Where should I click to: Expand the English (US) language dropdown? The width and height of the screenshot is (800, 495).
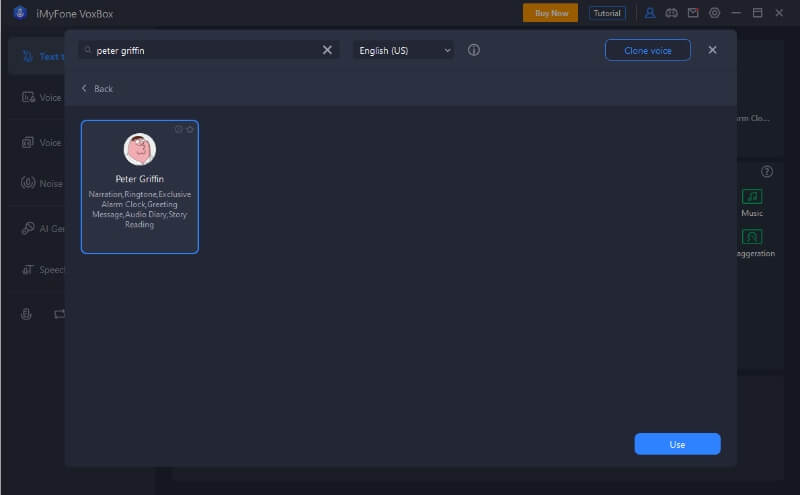click(x=403, y=50)
